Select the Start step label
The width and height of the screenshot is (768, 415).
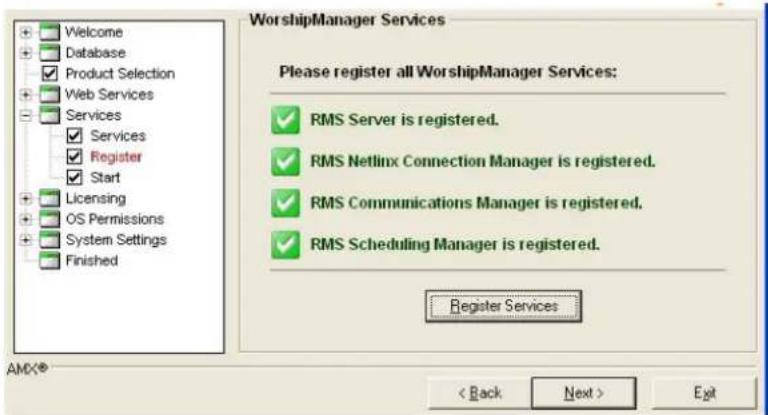pyautogui.click(x=105, y=177)
